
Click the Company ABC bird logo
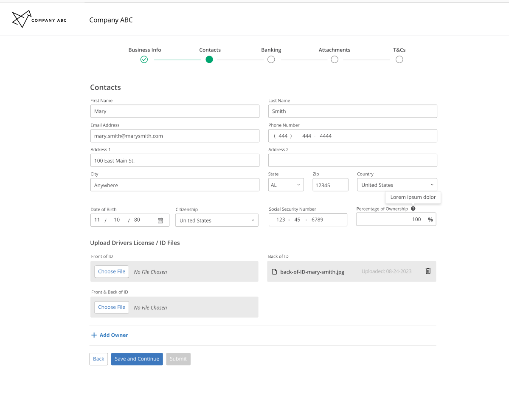tap(22, 19)
